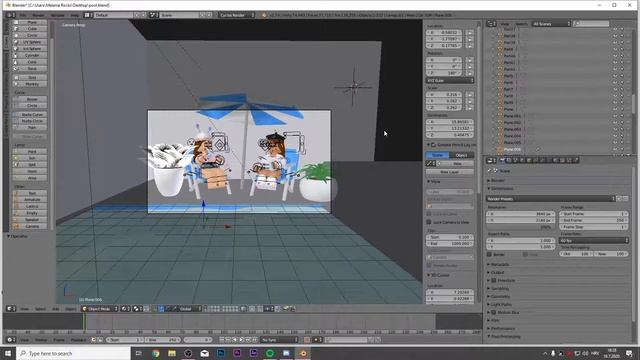Viewport: 640px width, 360px height.
Task: Add a Nurbs Curve
Action: coord(30,115)
